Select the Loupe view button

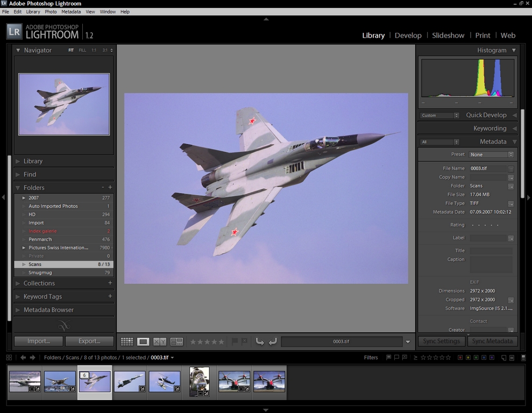pyautogui.click(x=143, y=341)
